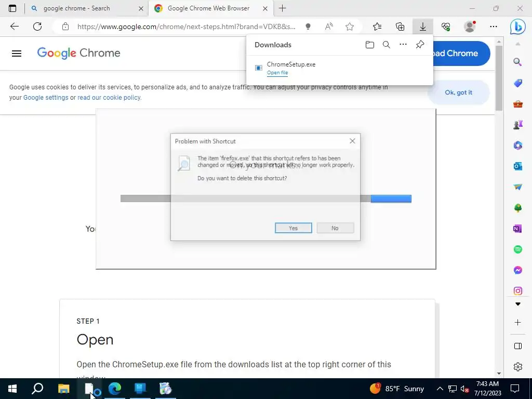Screen dimensions: 532x399
Task: Click Open file link for ChromeSetup.exe
Action: pos(277,73)
